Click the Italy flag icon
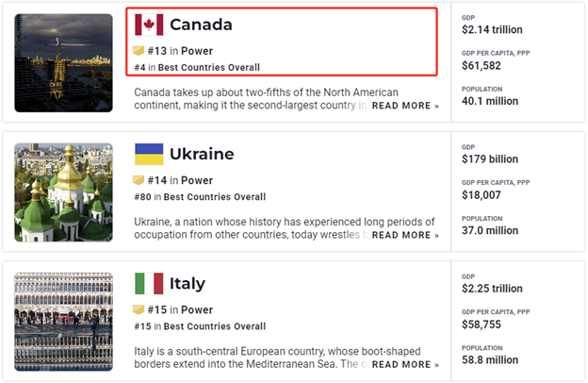The image size is (588, 383). click(149, 283)
